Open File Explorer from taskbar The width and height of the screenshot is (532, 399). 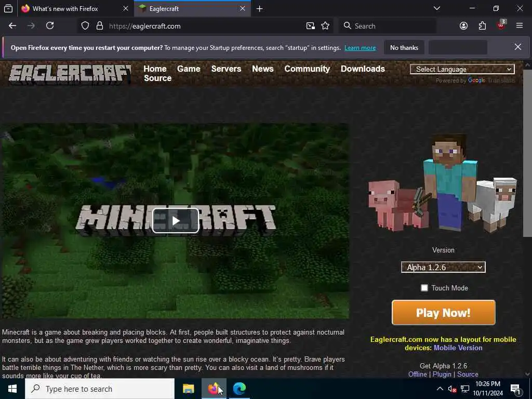188,389
